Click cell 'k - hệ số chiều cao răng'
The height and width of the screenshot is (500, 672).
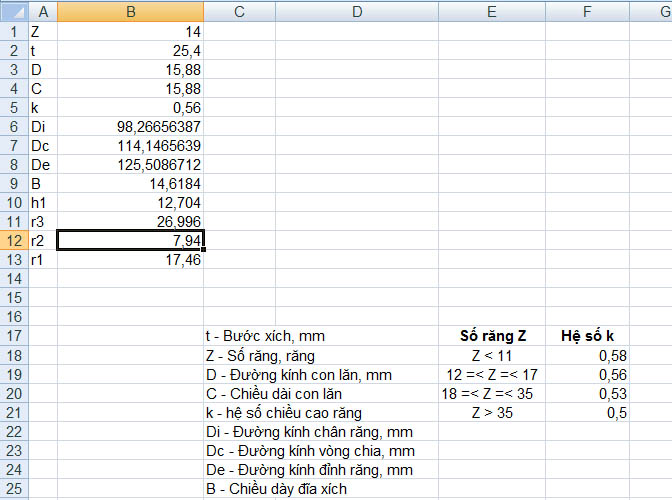coord(283,413)
